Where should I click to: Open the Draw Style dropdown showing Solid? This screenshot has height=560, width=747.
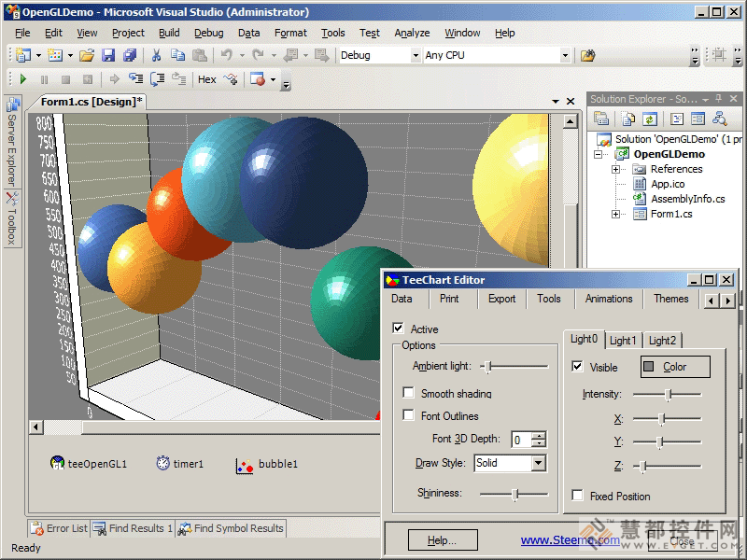tap(539, 463)
